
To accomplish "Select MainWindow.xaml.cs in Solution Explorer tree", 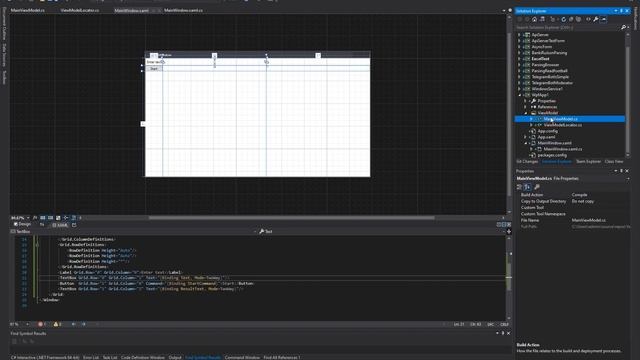I will 562,149.
